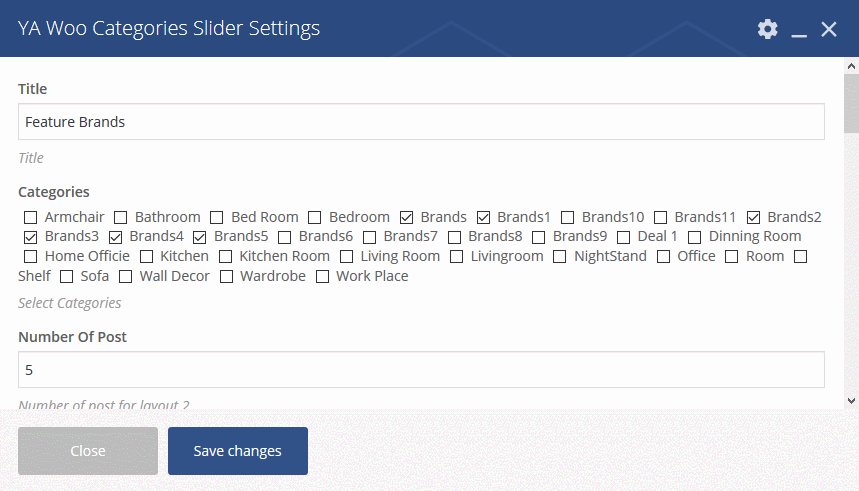Enable the Brands6 checkbox

(x=284, y=237)
